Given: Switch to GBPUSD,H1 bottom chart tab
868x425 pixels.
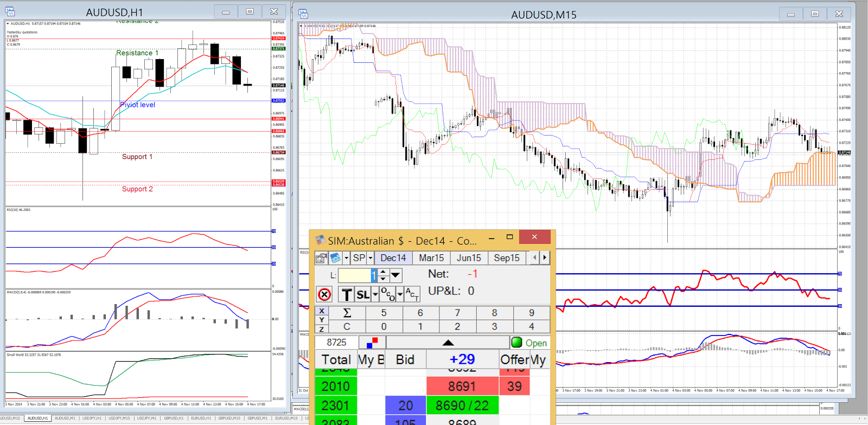Looking at the screenshot, I should [174, 418].
